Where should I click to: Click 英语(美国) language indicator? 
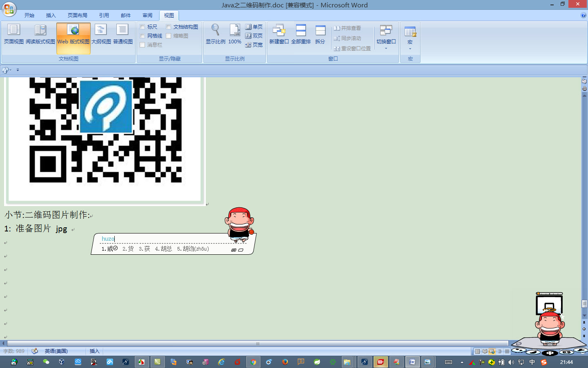[56, 351]
